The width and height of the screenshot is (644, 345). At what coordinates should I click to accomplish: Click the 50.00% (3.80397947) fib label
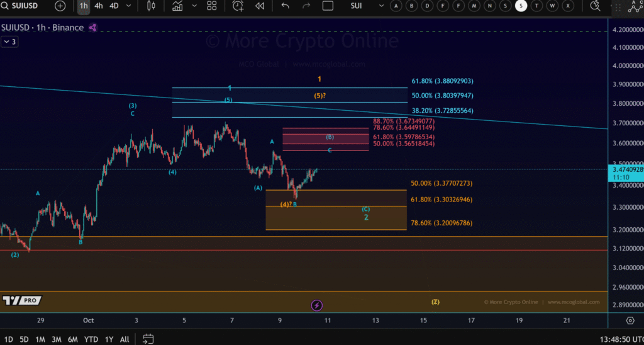[442, 96]
